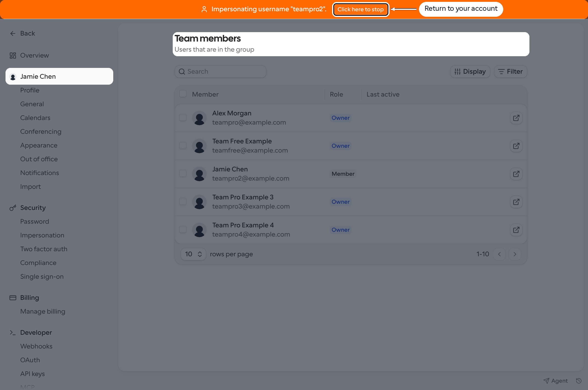Screen dimensions: 588x390
Task: Click Team Pro Example 3's avatar
Action: tap(199, 202)
